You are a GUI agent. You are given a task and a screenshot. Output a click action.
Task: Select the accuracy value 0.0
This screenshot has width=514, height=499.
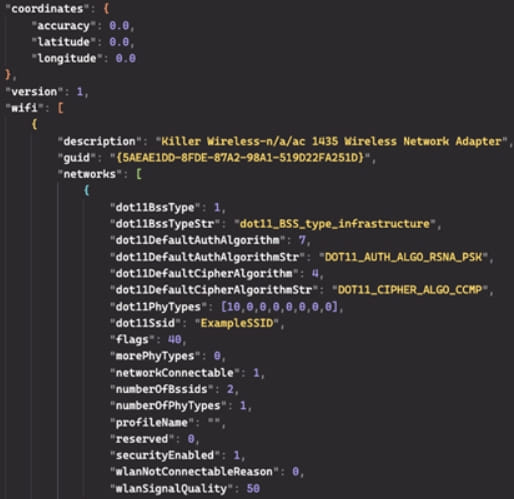(119, 25)
